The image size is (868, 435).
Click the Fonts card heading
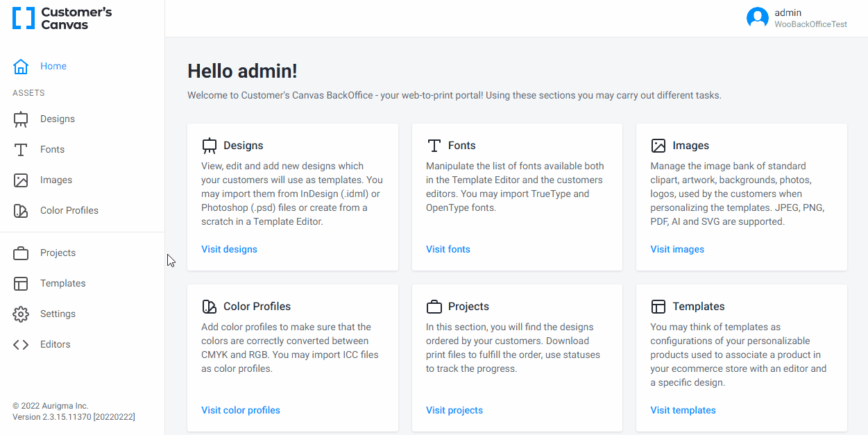coord(462,146)
